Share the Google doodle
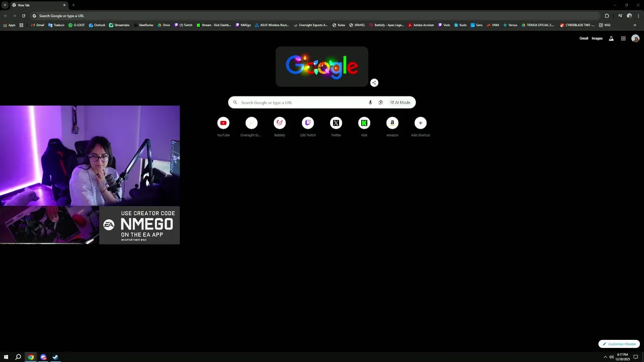The image size is (644, 362). 374,82
